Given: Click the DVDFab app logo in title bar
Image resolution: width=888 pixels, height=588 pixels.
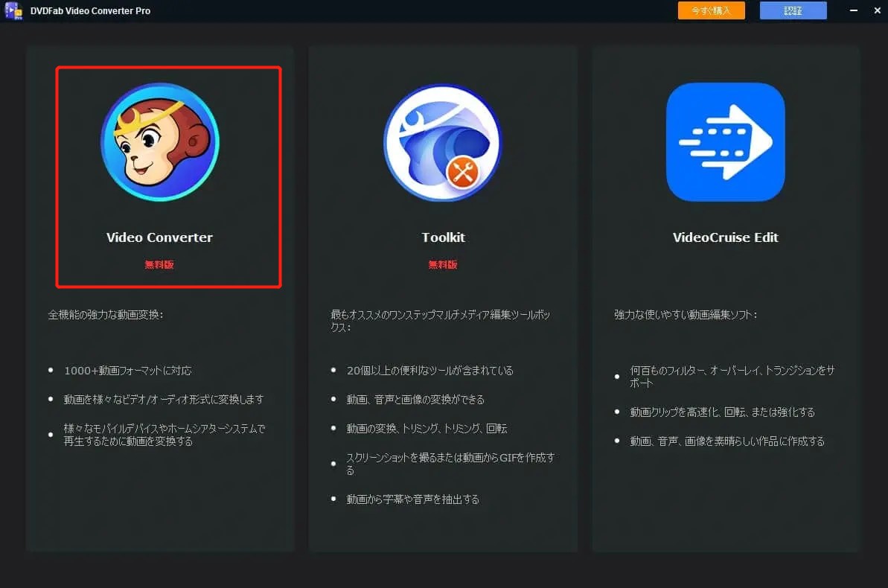Looking at the screenshot, I should point(13,10).
